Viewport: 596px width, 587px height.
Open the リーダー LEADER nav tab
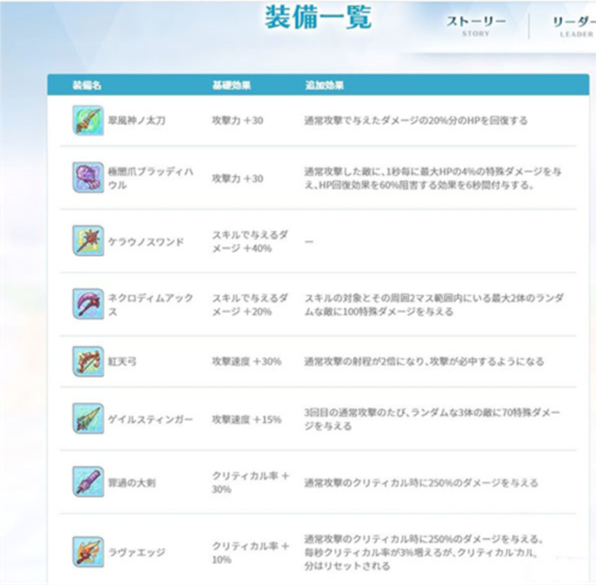point(574,26)
